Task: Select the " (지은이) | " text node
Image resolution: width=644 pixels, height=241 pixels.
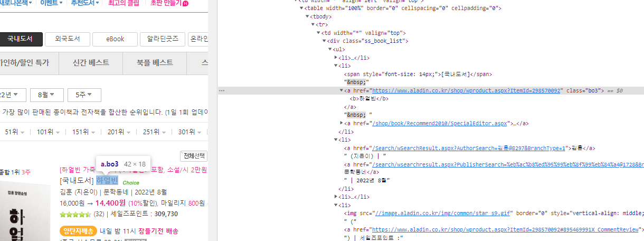Action: (366, 156)
